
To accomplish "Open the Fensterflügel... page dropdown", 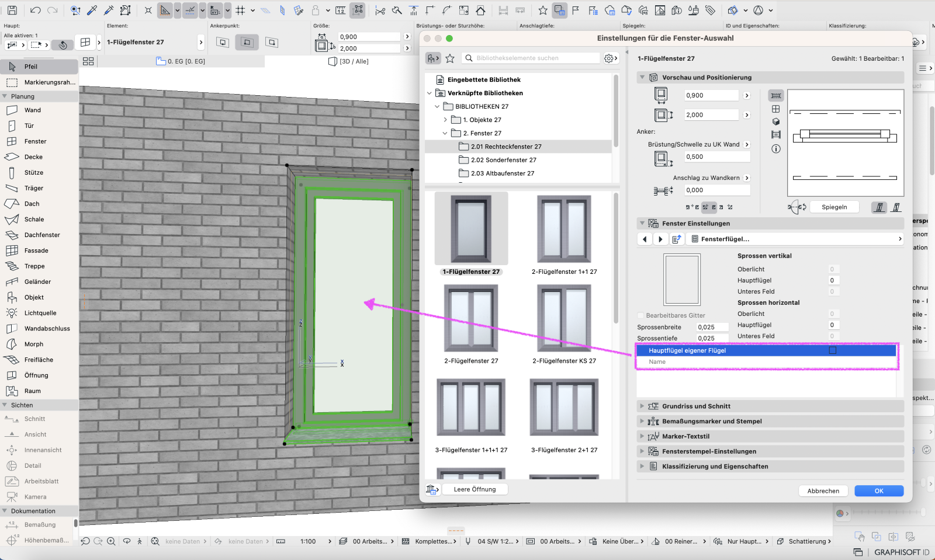I will pyautogui.click(x=796, y=239).
